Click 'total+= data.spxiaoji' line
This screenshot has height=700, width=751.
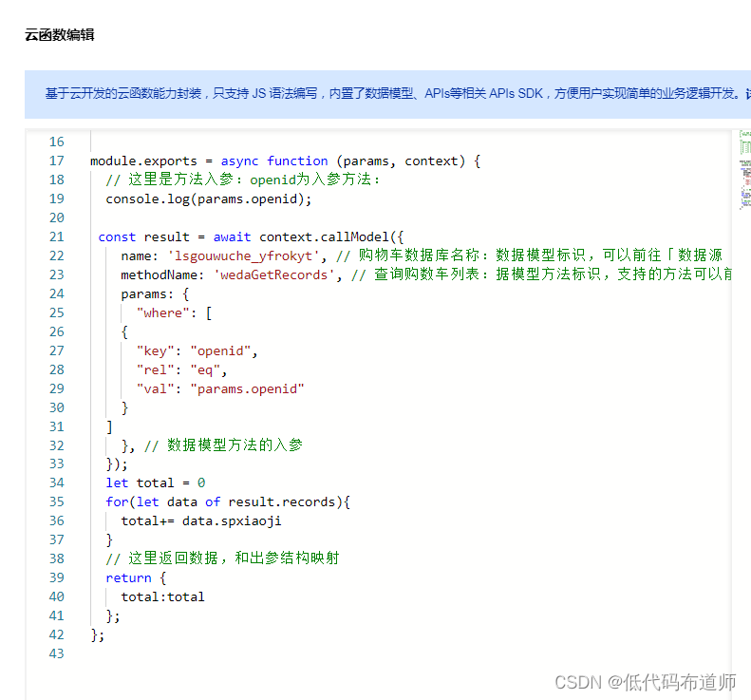tap(201, 520)
